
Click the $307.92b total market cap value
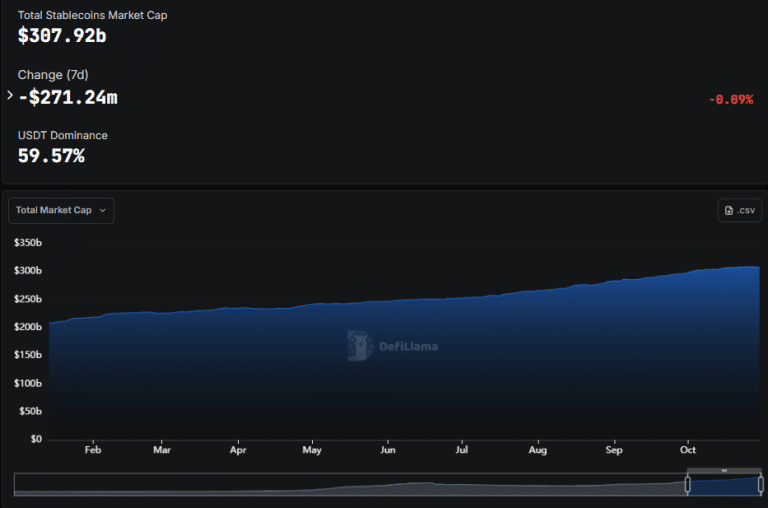click(x=62, y=36)
